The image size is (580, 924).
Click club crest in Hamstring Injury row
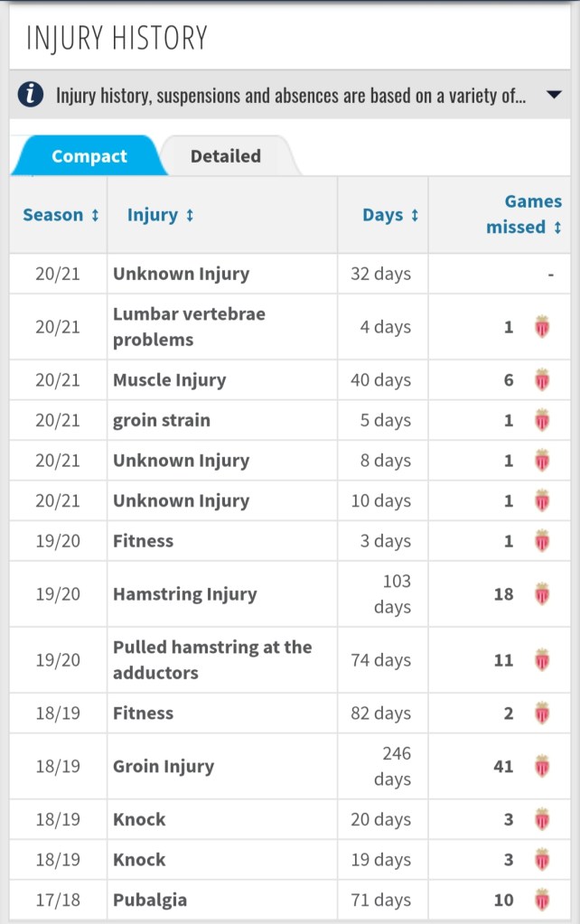pos(542,594)
